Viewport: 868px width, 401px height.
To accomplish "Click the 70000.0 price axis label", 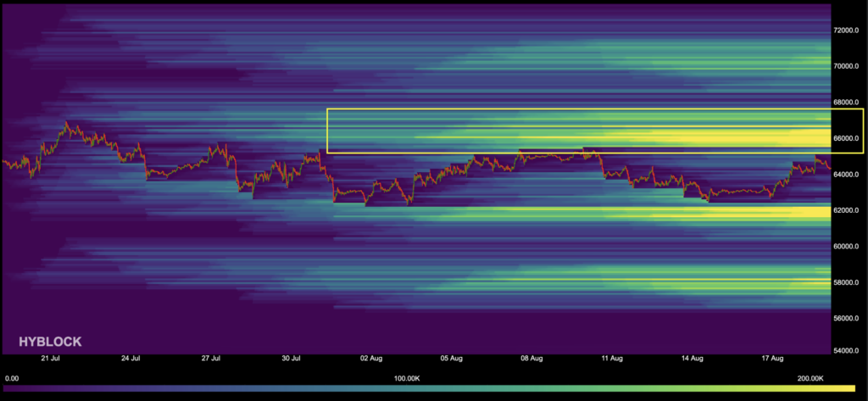I will click(847, 66).
